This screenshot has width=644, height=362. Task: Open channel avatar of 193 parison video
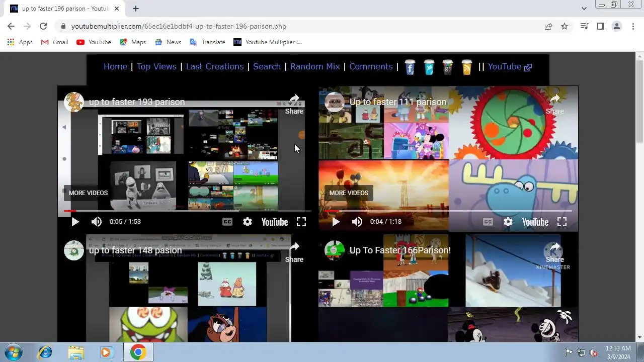[x=74, y=102]
